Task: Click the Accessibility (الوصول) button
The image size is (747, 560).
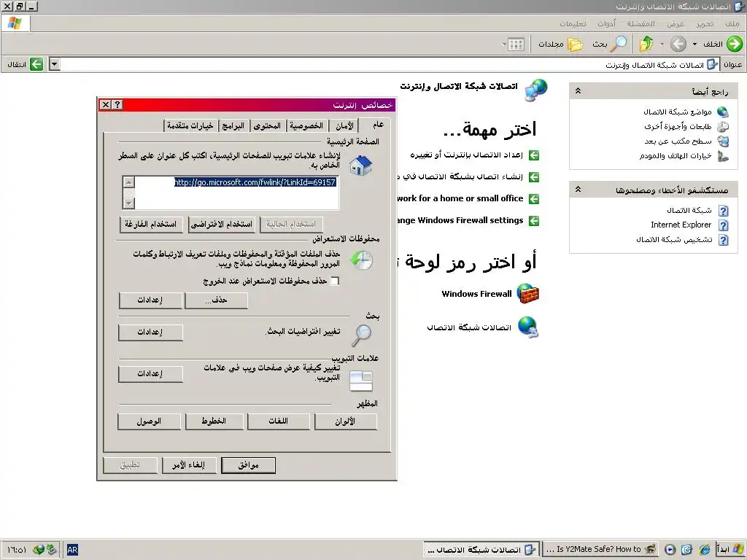Action: tap(149, 421)
